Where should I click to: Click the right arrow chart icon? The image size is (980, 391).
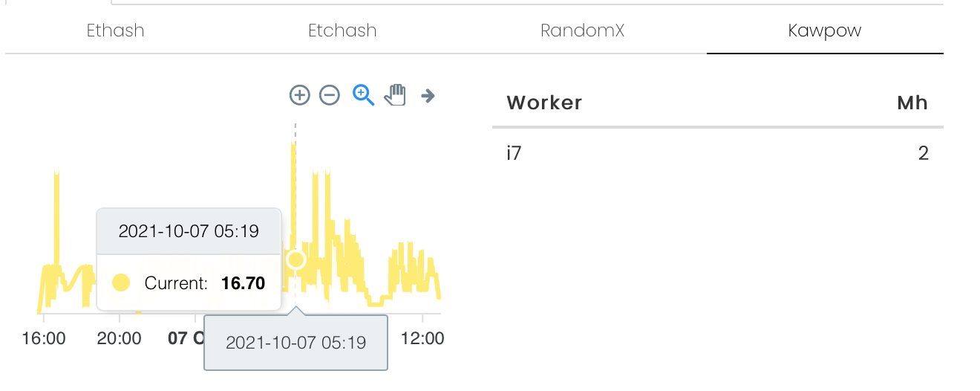[428, 95]
